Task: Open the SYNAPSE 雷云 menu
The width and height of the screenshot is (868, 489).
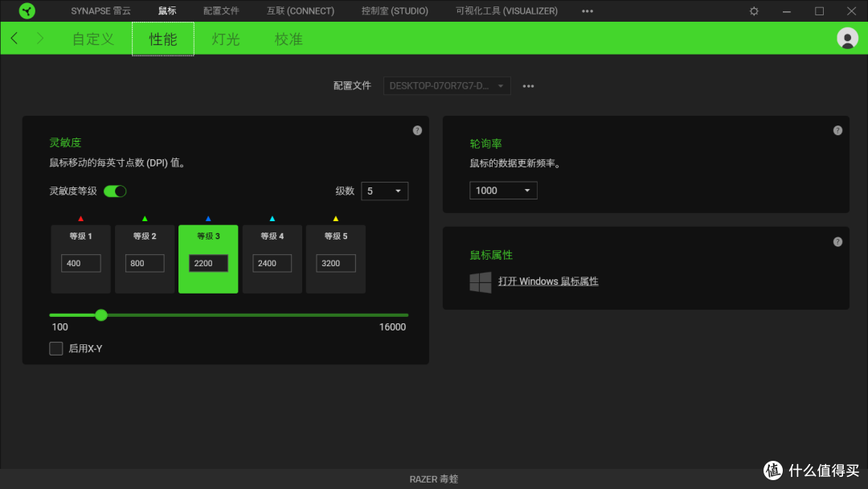Action: point(100,11)
